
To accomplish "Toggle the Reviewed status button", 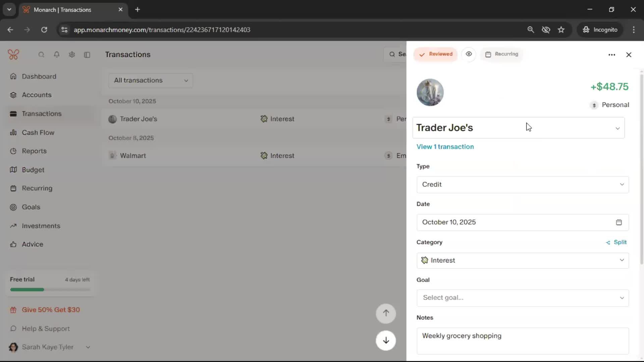I will (x=435, y=54).
